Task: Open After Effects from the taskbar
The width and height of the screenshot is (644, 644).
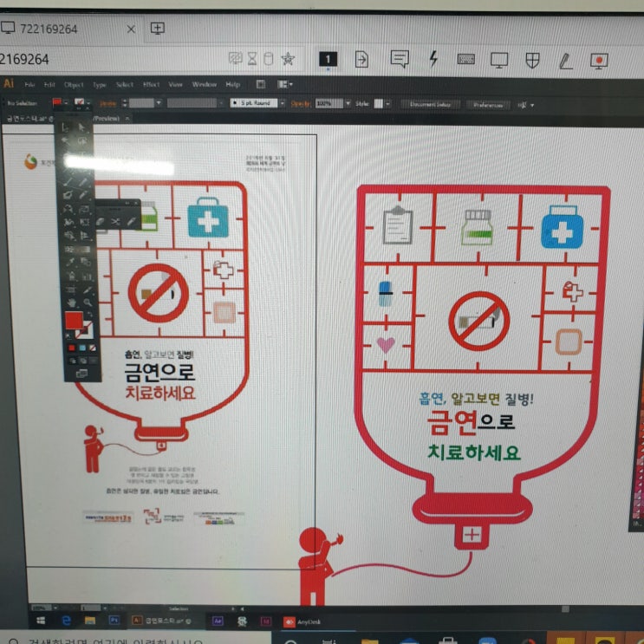Action: [x=218, y=621]
